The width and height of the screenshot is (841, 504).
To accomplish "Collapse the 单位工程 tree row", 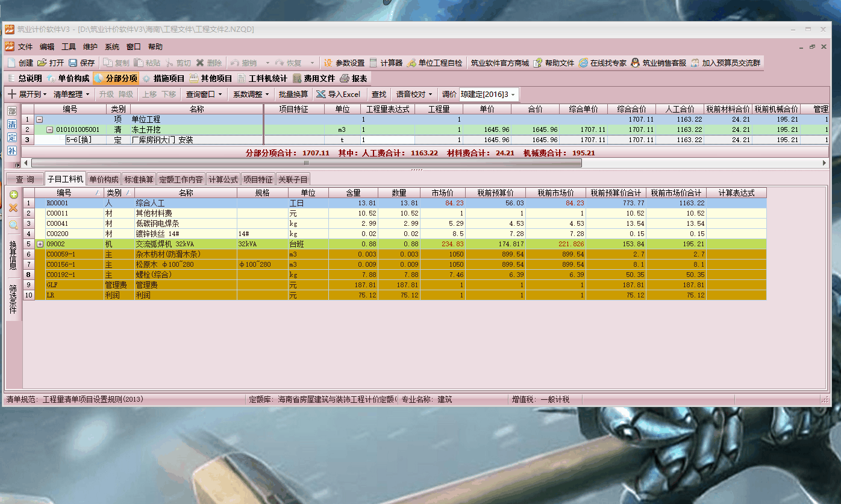I will (38, 119).
